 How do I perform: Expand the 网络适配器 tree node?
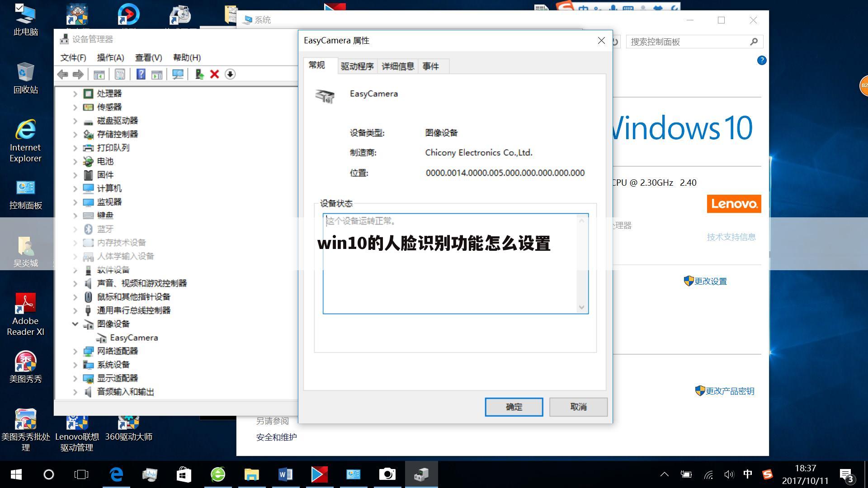point(75,352)
